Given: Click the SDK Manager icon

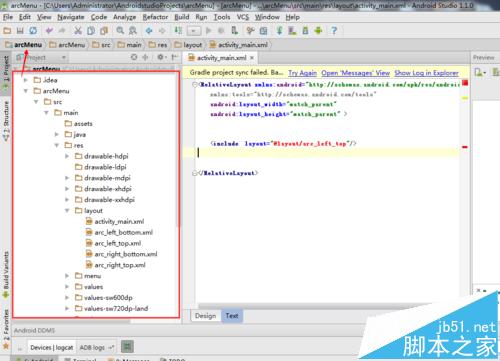Looking at the screenshot, I should coord(305,31).
